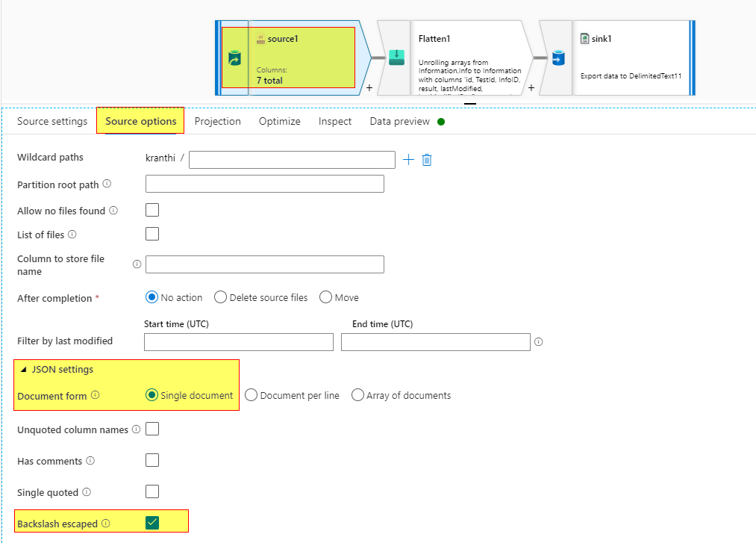The height and width of the screenshot is (543, 756).
Task: Delete the wildcard path with trash icon
Action: [x=427, y=160]
